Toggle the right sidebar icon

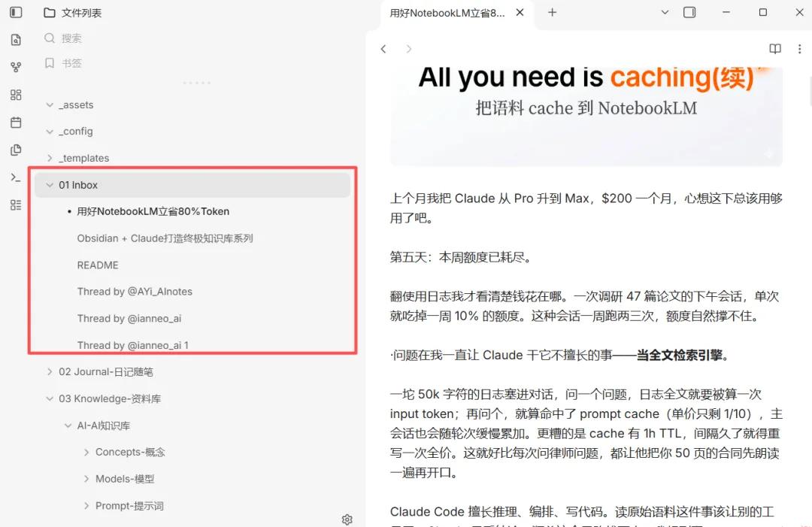point(689,13)
